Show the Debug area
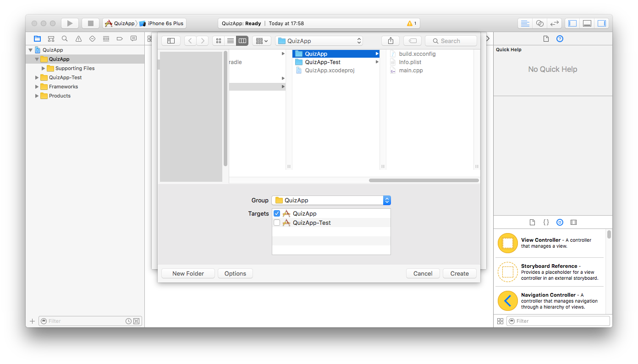Viewport: 638px width, 364px height. tap(587, 23)
